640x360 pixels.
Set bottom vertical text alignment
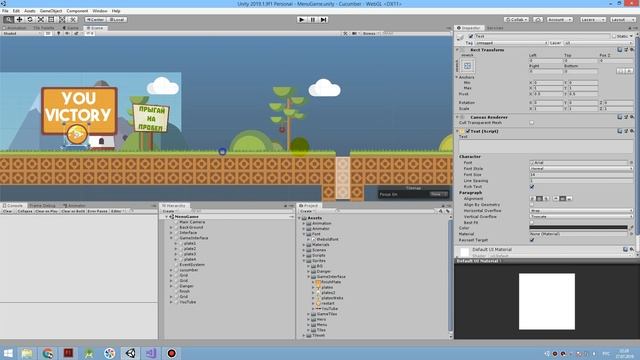pos(569,198)
